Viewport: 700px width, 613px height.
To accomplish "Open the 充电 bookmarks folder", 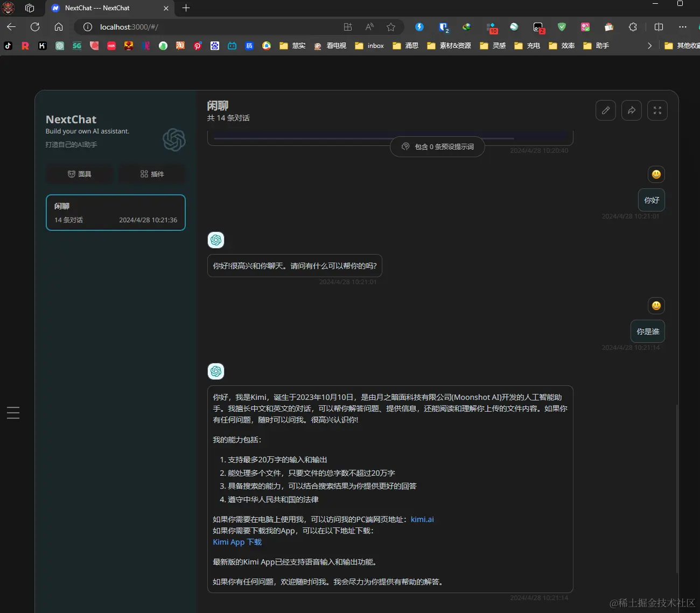I will [x=527, y=46].
